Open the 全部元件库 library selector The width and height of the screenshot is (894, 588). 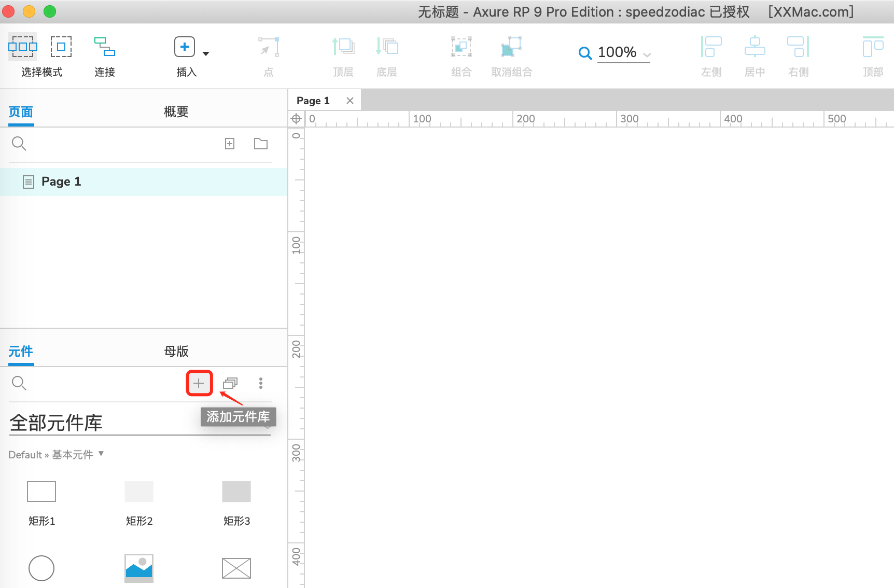point(140,423)
